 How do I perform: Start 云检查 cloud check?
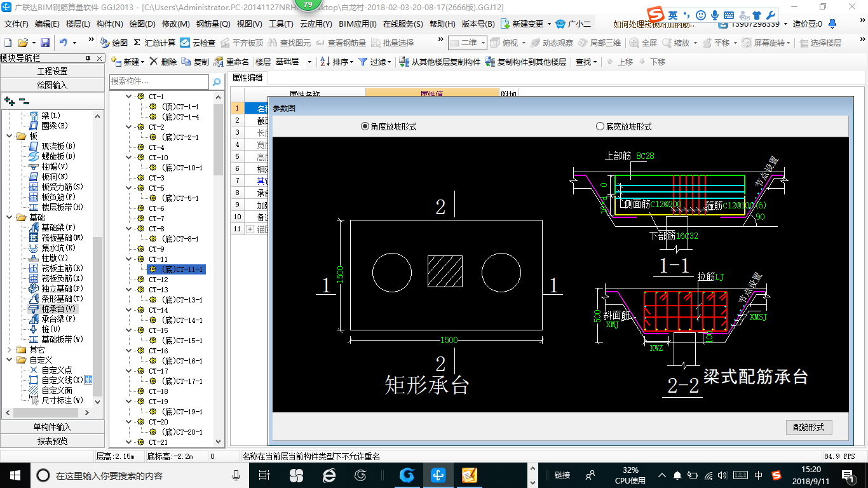(198, 43)
